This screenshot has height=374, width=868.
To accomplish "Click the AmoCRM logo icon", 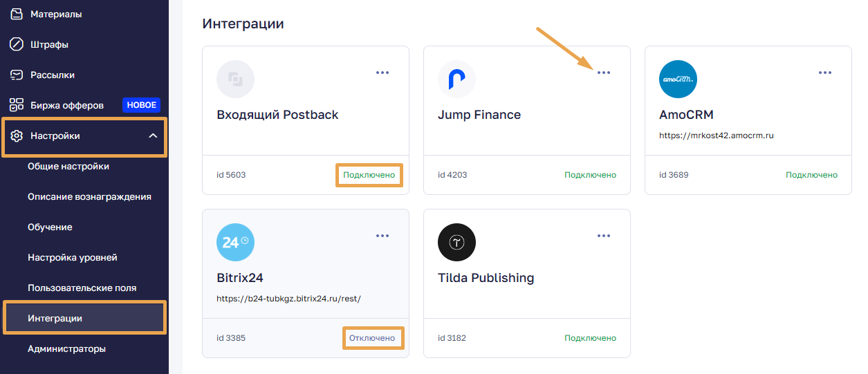I will coord(678,80).
